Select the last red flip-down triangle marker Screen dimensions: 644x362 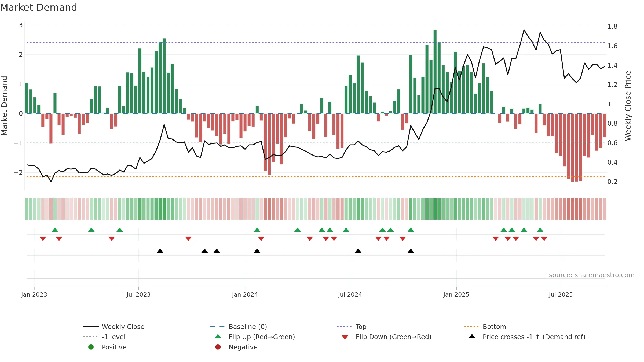[544, 239]
